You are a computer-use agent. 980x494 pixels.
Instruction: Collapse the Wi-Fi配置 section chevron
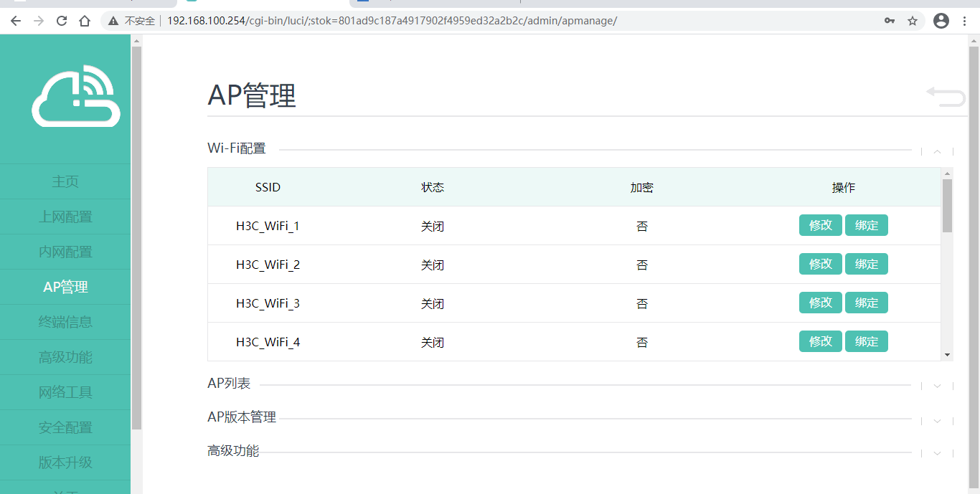937,151
